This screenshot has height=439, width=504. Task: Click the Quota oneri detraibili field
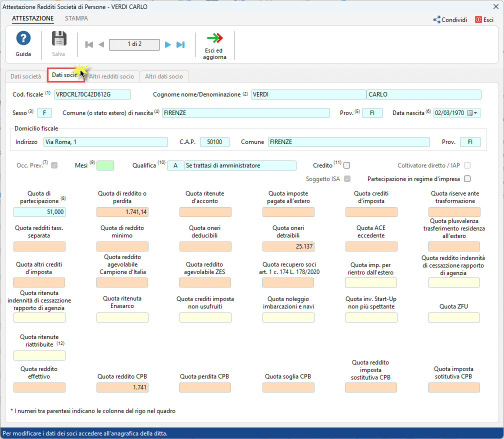[288, 246]
